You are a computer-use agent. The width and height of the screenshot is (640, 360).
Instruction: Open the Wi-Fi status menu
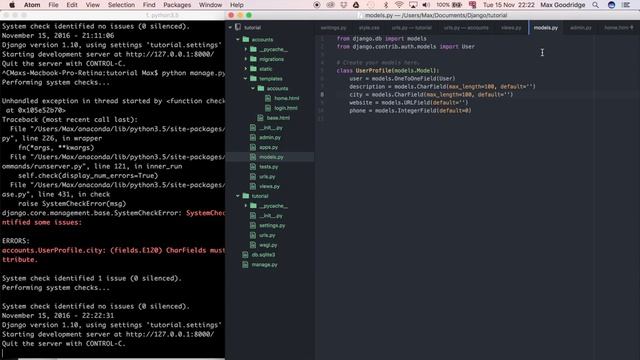(399, 5)
